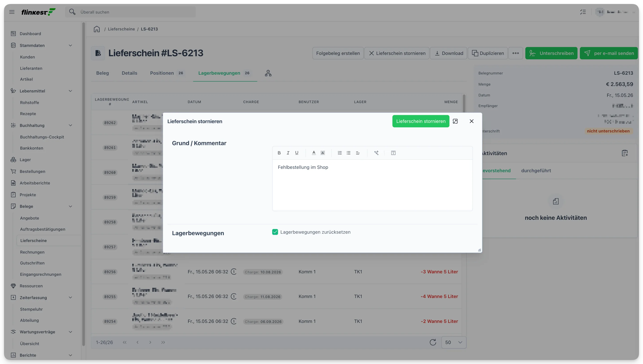The width and height of the screenshot is (643, 364).
Task: Click stock movement number 89262
Action: click(x=110, y=123)
